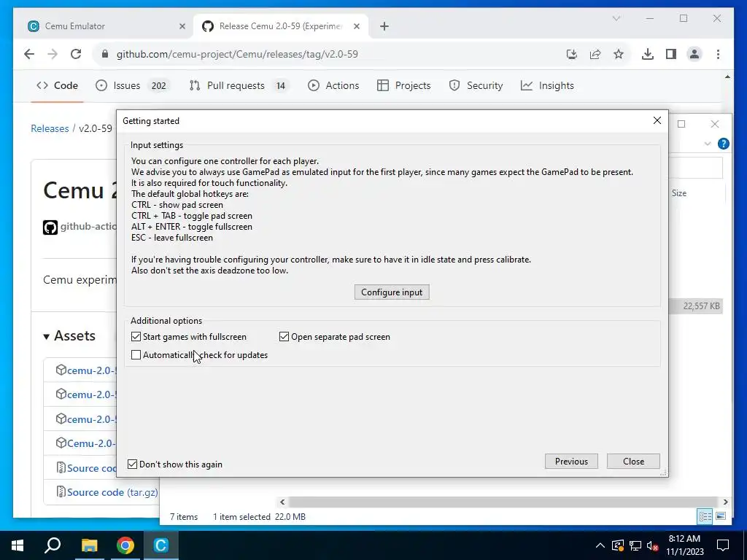Follow the Releases breadcrumb link
Image resolution: width=747 pixels, height=560 pixels.
[50, 128]
